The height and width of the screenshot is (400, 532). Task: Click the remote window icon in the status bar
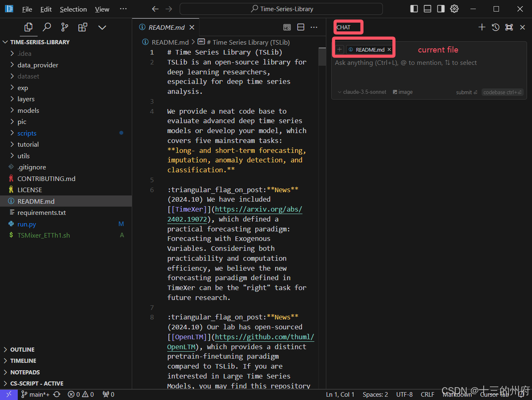pyautogui.click(x=9, y=395)
